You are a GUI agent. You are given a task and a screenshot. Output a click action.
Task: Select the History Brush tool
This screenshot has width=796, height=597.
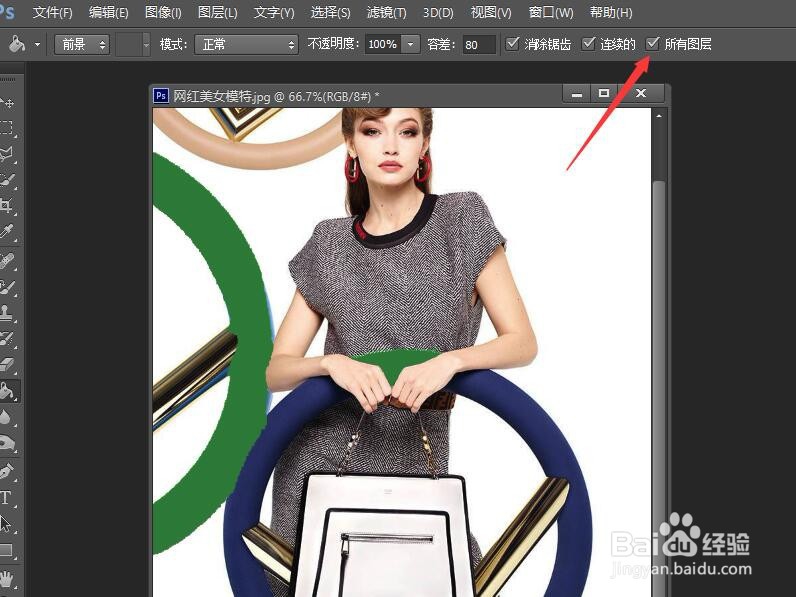pos(7,339)
